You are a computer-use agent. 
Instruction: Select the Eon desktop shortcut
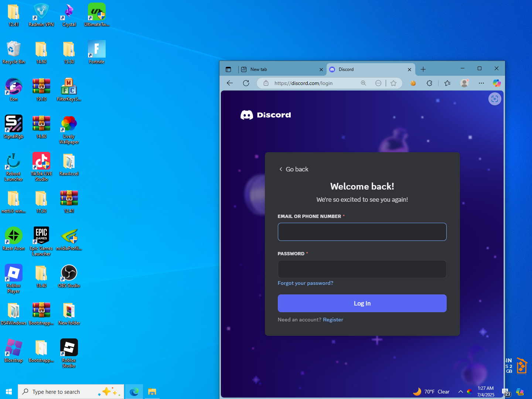click(x=14, y=90)
